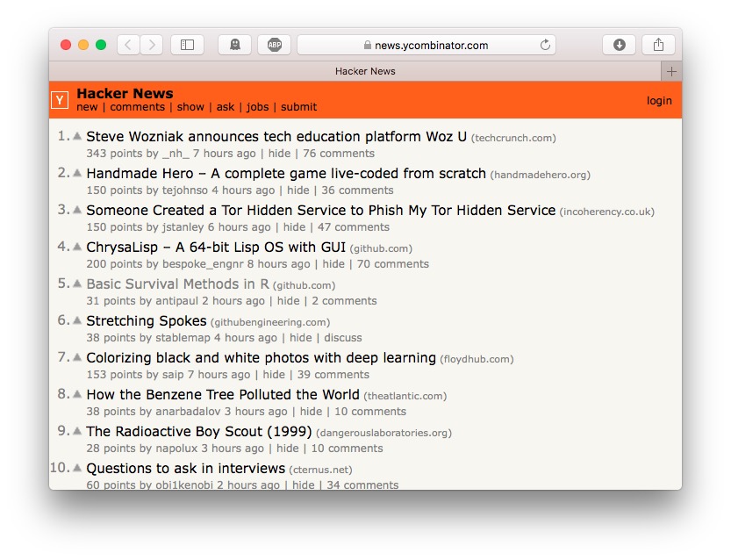
Task: Open the Ghostery extension icon
Action: pyautogui.click(x=235, y=46)
